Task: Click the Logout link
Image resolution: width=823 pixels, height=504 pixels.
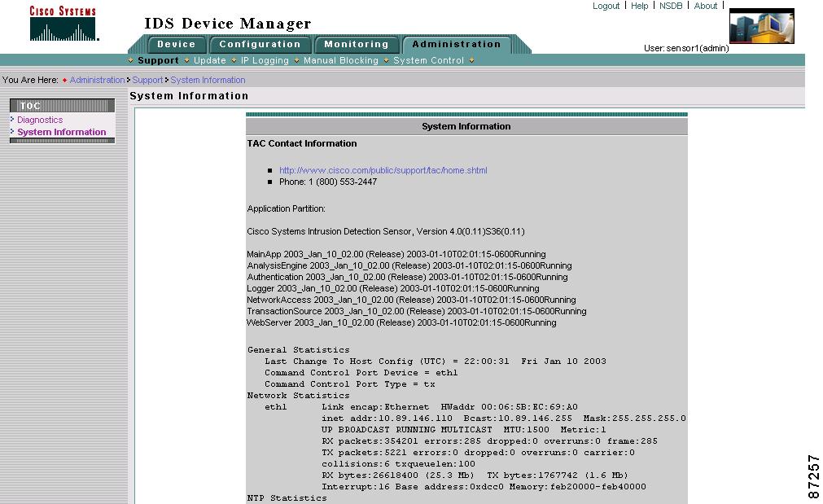Action: (x=606, y=6)
